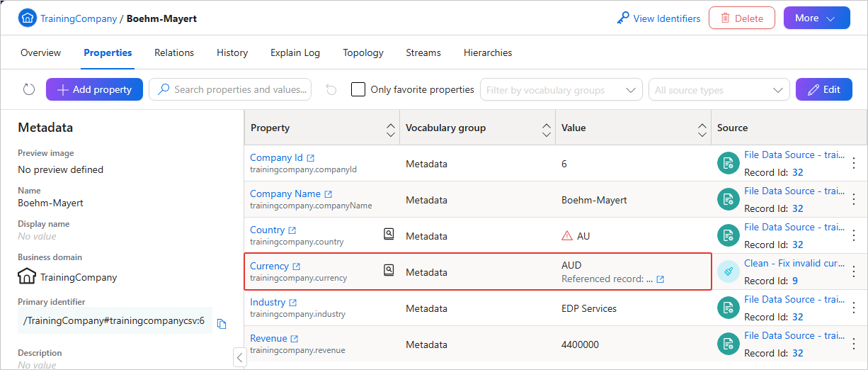Switch to the Topology tab
Image resolution: width=868 pixels, height=370 pixels.
click(x=363, y=52)
